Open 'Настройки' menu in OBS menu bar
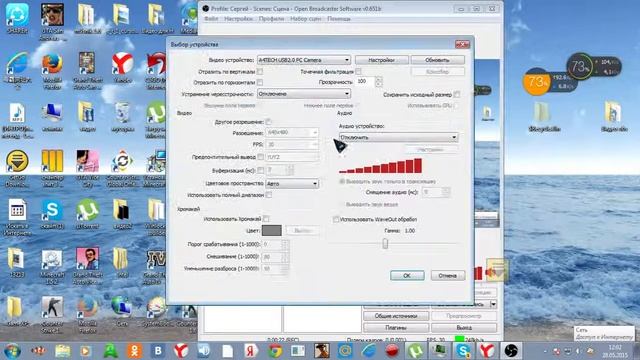Viewport: 640px width, 360px height. coord(238,19)
